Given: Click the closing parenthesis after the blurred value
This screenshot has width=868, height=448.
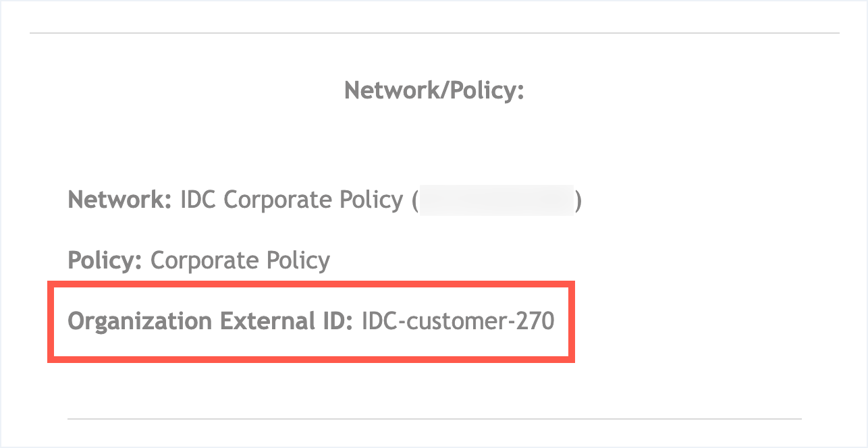Looking at the screenshot, I should (x=578, y=200).
